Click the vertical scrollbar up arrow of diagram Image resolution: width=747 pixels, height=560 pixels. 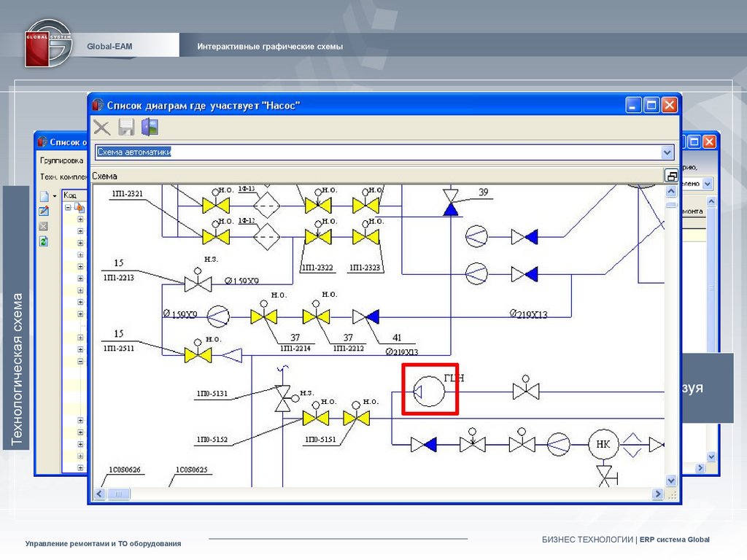click(671, 191)
